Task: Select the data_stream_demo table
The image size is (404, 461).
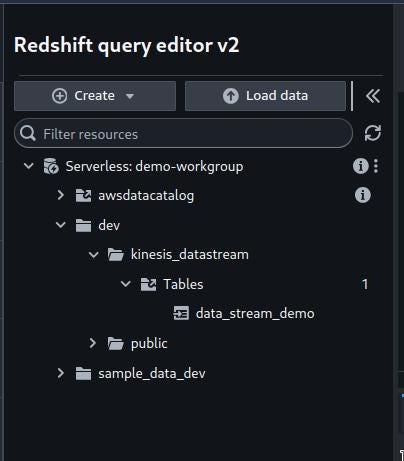Action: pos(255,314)
